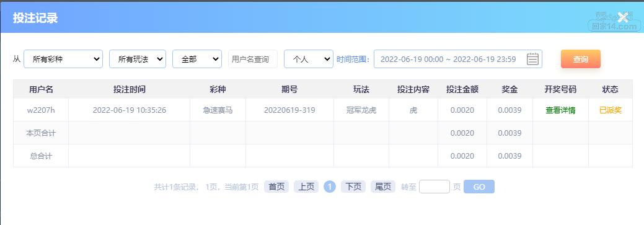Jump to 尾页 last page
This screenshot has width=644, height=225.
click(383, 187)
